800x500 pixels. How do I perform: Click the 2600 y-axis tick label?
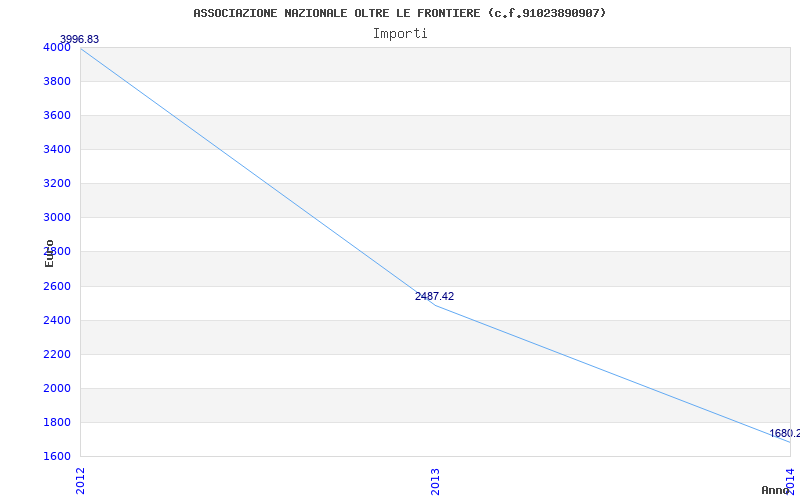57,286
